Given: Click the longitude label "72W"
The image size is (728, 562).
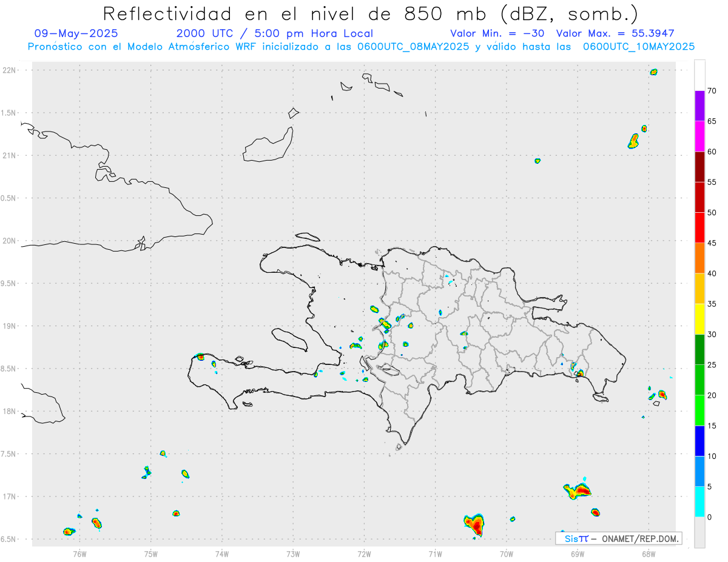Looking at the screenshot, I should tap(364, 554).
